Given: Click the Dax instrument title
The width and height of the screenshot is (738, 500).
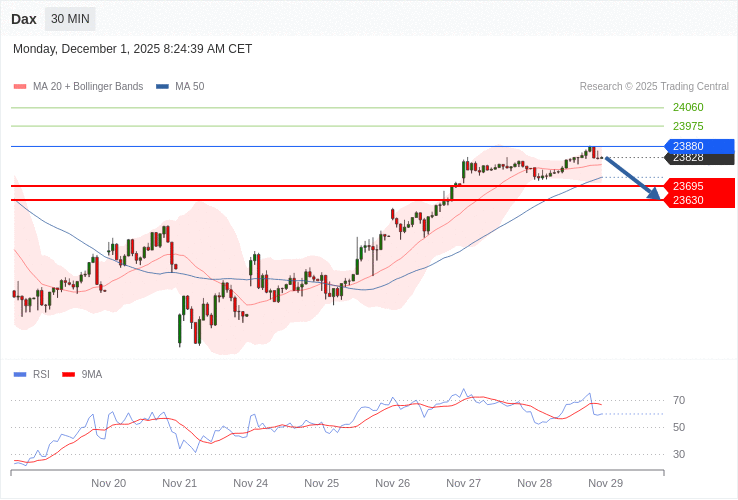Looking at the screenshot, I should (x=24, y=19).
